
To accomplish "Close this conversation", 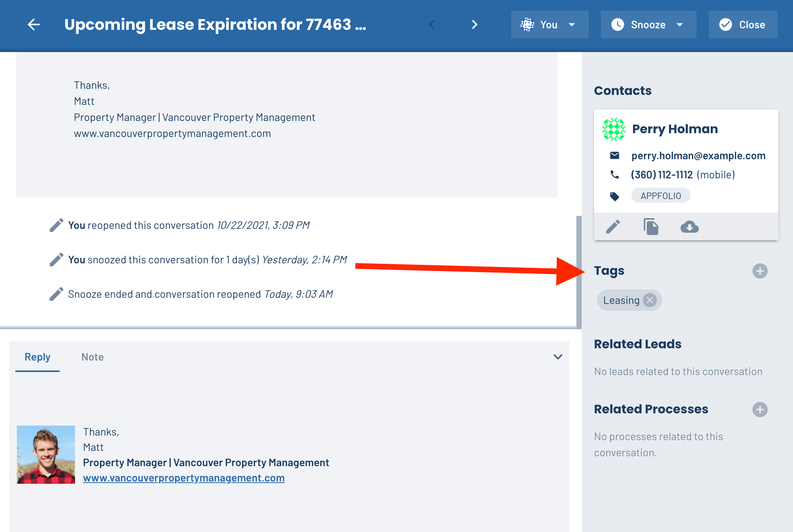I will [x=743, y=24].
